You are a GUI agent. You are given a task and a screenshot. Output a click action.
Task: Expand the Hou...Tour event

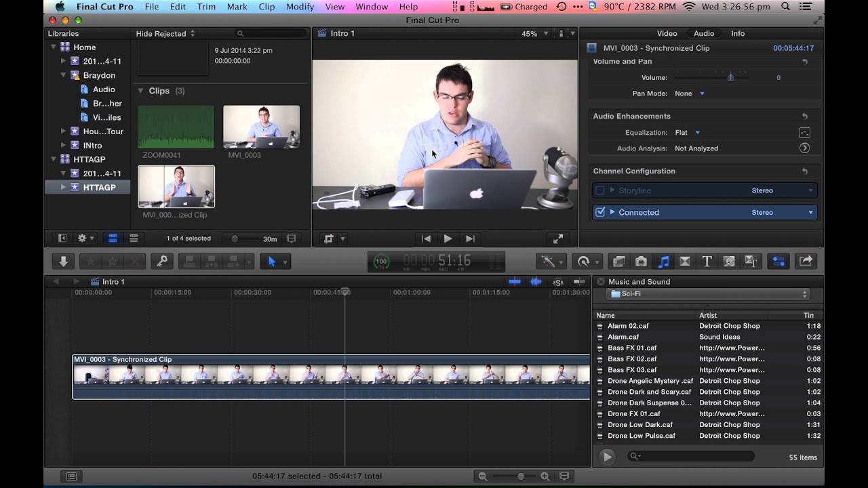(64, 131)
